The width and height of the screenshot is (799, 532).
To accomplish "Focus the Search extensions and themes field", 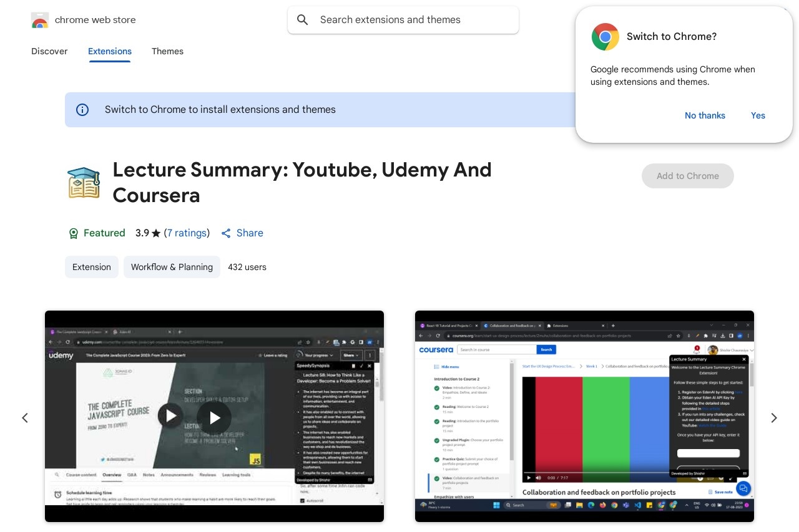I will click(x=403, y=20).
